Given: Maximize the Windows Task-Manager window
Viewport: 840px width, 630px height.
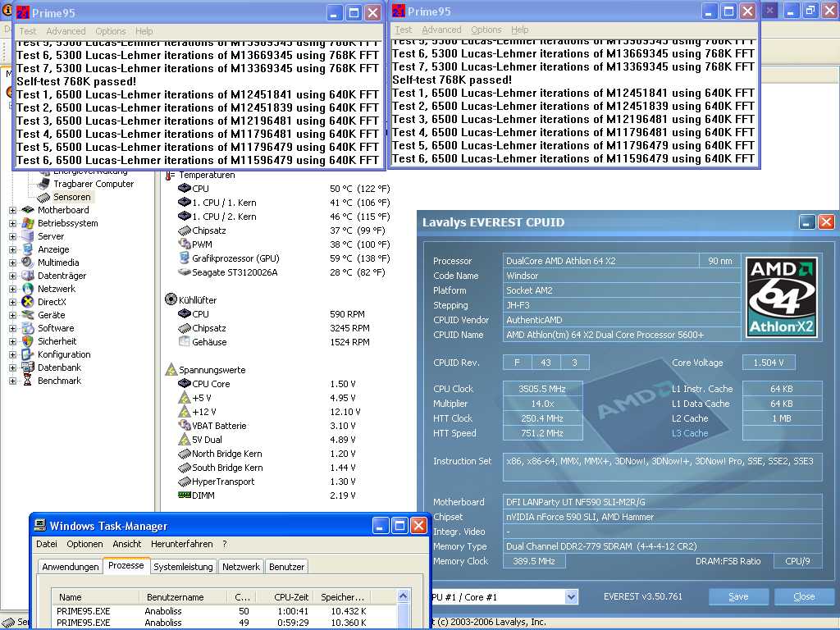Looking at the screenshot, I should pyautogui.click(x=399, y=526).
